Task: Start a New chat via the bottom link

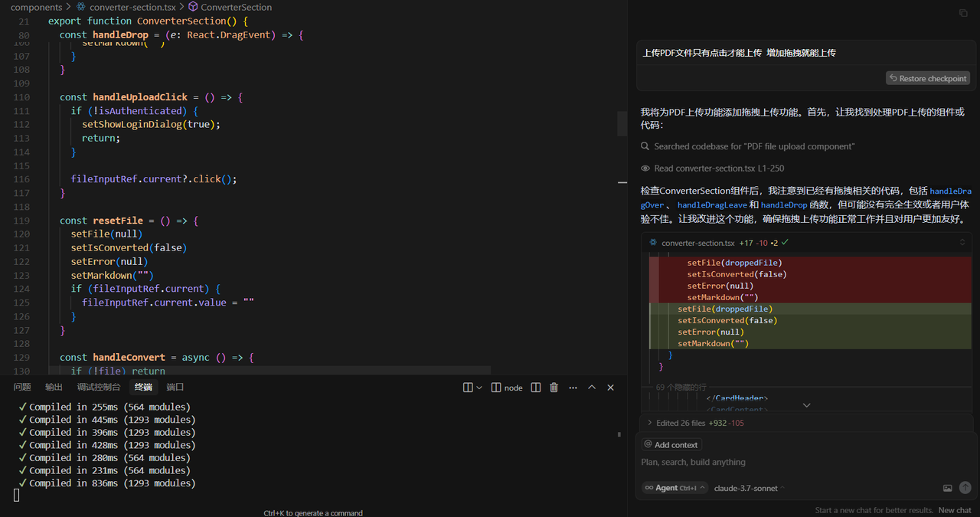Action: (955, 510)
